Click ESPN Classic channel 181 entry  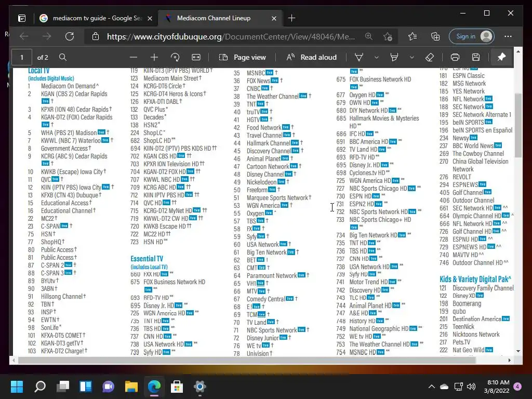point(462,76)
